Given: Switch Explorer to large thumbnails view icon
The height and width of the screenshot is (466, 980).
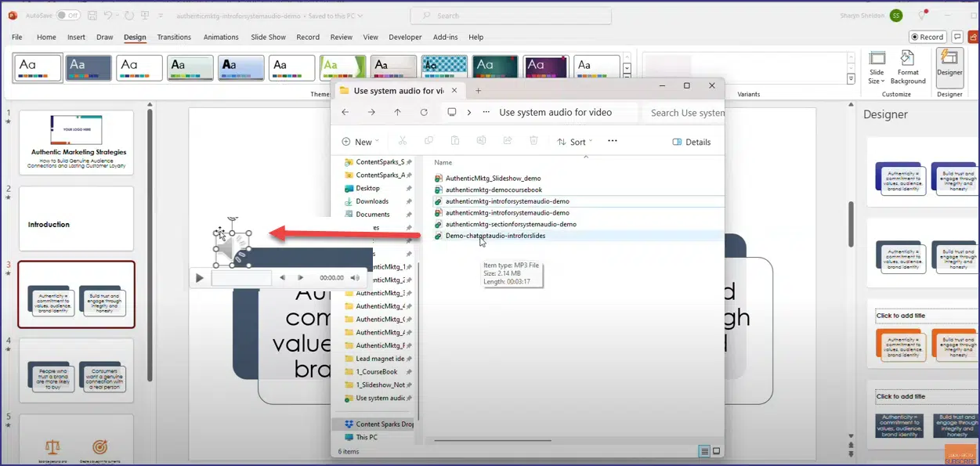Looking at the screenshot, I should pyautogui.click(x=716, y=451).
